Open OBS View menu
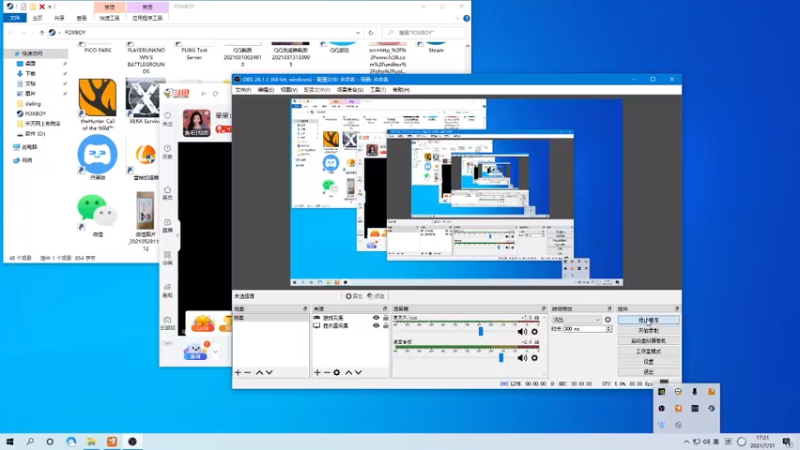This screenshot has width=800, height=450. coord(289,90)
